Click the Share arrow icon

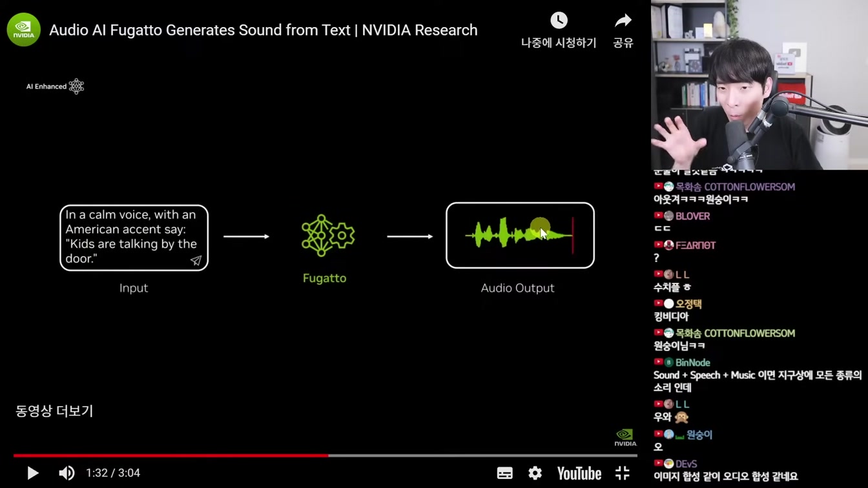tap(623, 21)
